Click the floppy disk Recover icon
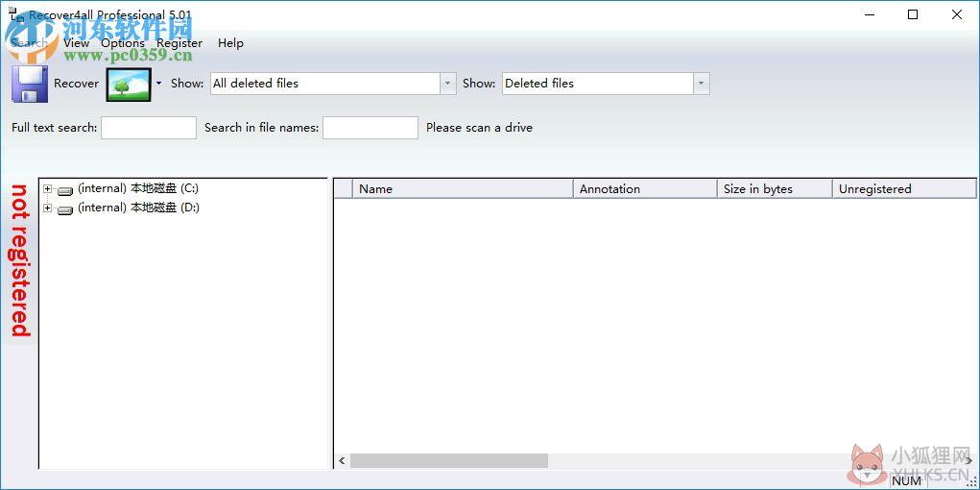980x490 pixels. click(30, 84)
